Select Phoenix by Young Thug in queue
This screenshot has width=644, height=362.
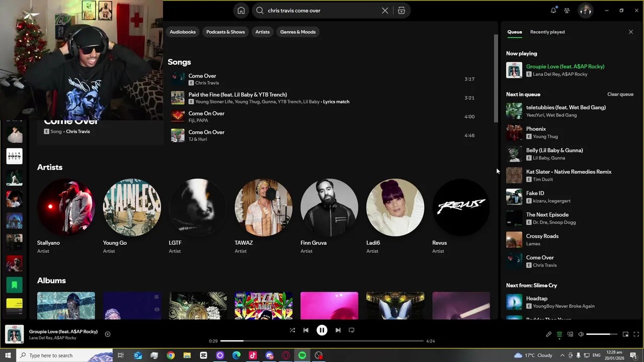point(570,133)
